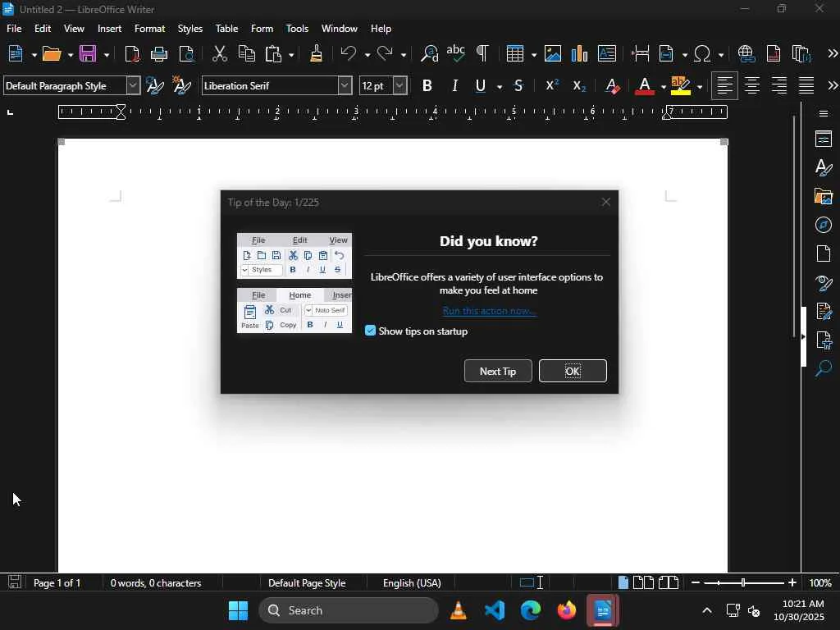Open Insert Table dropdown arrow
Screen dimensions: 840x630
click(x=534, y=55)
